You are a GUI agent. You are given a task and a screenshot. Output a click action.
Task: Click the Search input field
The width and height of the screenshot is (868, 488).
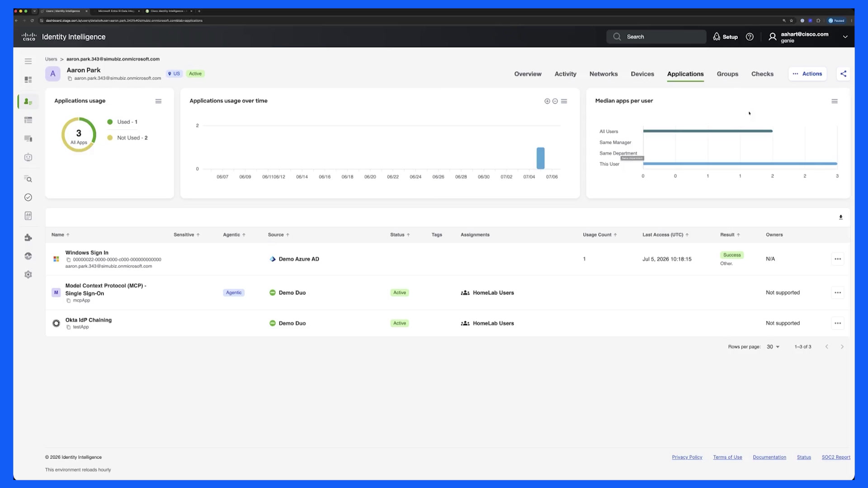[x=656, y=37]
